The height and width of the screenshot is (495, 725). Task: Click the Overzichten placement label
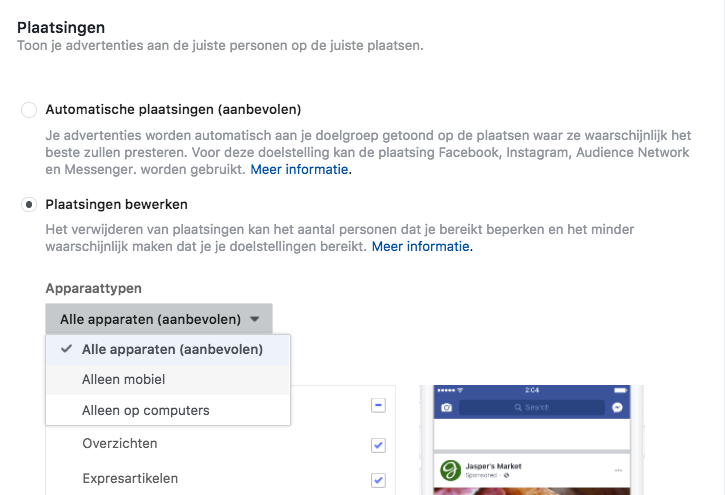pyautogui.click(x=120, y=444)
